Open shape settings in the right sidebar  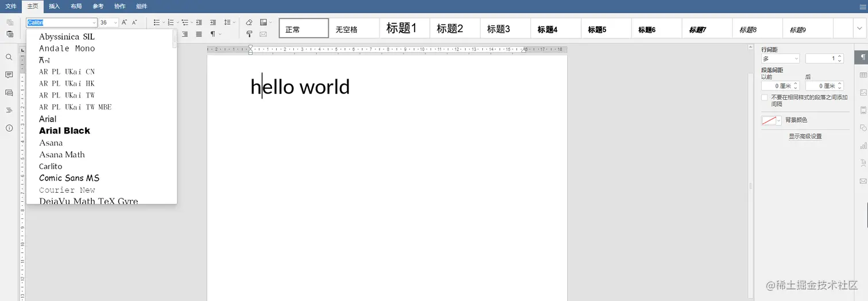(863, 128)
